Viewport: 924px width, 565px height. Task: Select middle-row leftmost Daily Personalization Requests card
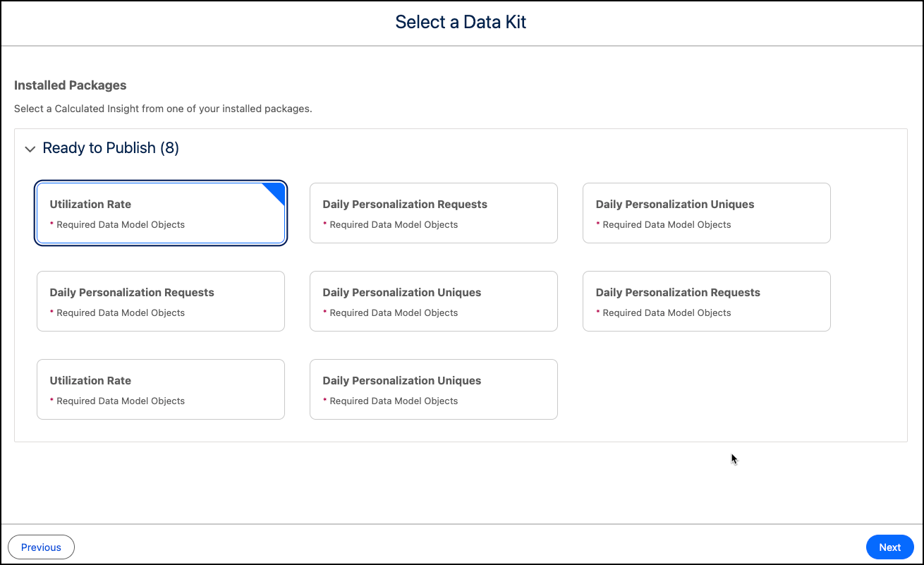(x=160, y=301)
